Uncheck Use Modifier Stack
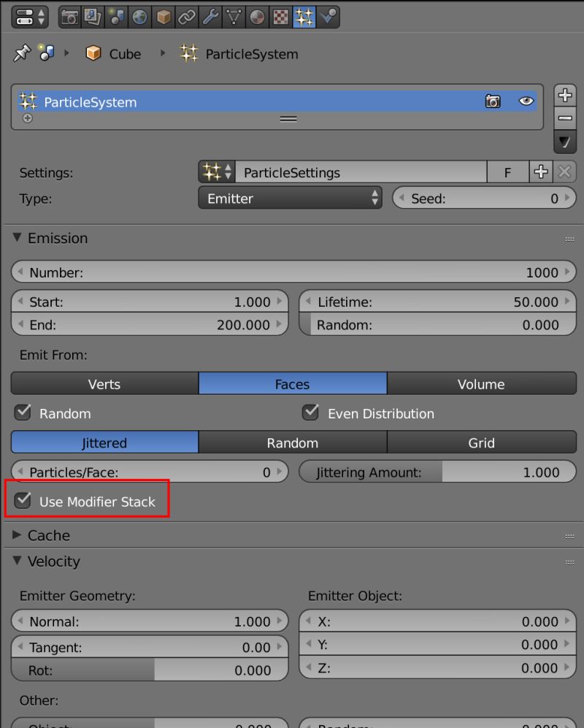 point(22,501)
